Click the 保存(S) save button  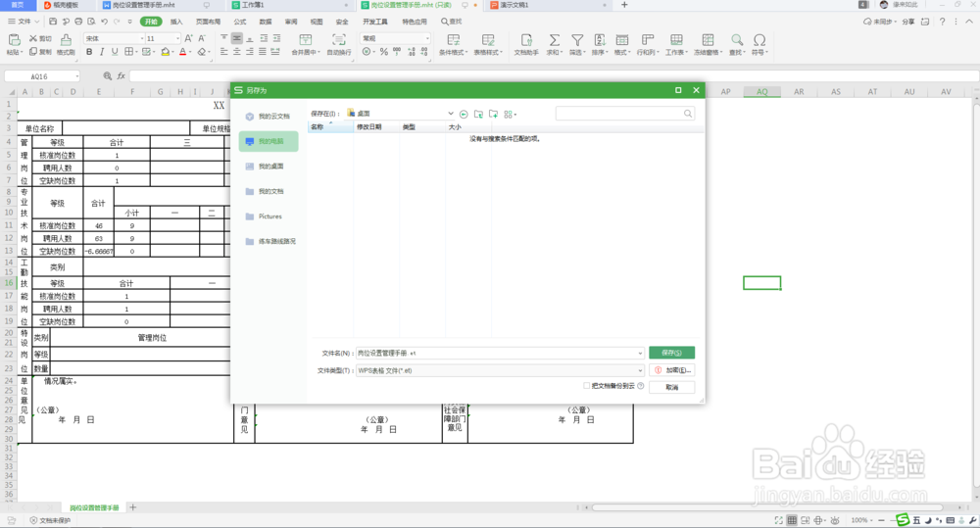(671, 353)
